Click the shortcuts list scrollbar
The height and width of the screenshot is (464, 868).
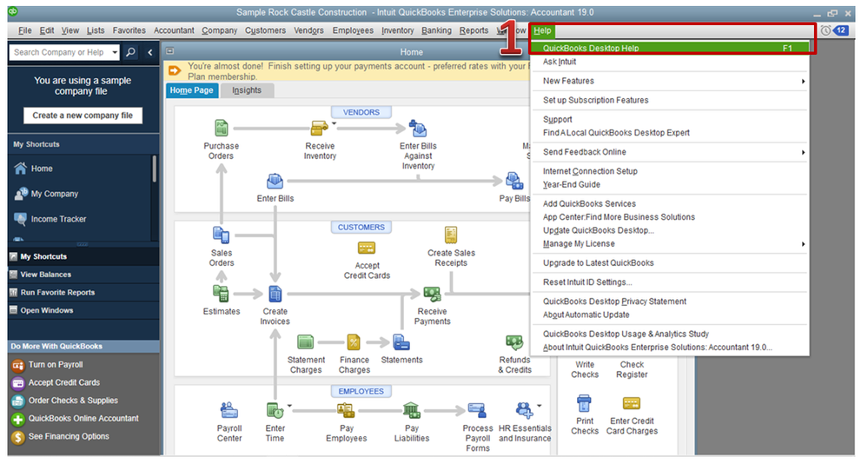point(154,169)
